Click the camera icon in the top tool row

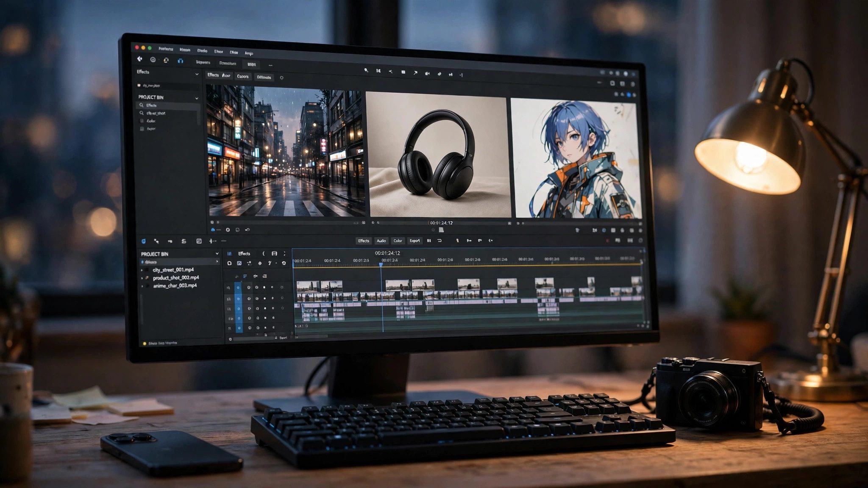[427, 73]
